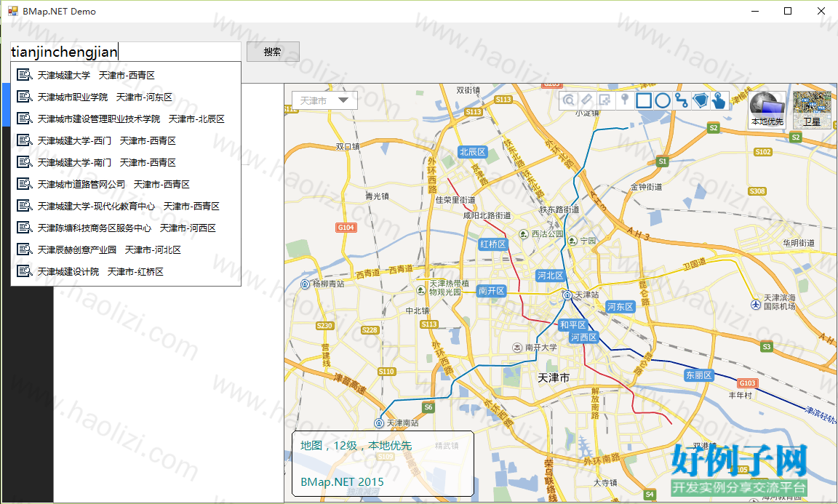Viewport: 838px width, 504px height.
Task: Click the 南开区 district label on map
Action: (x=491, y=291)
